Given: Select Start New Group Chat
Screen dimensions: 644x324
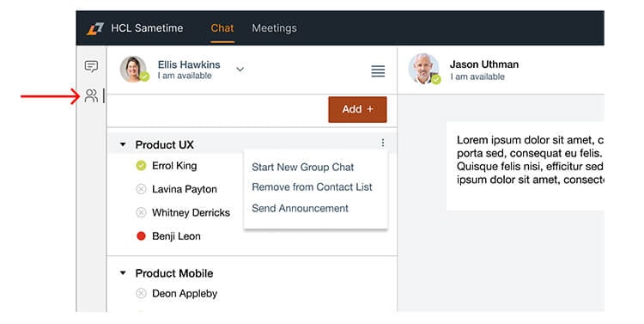Looking at the screenshot, I should [303, 167].
